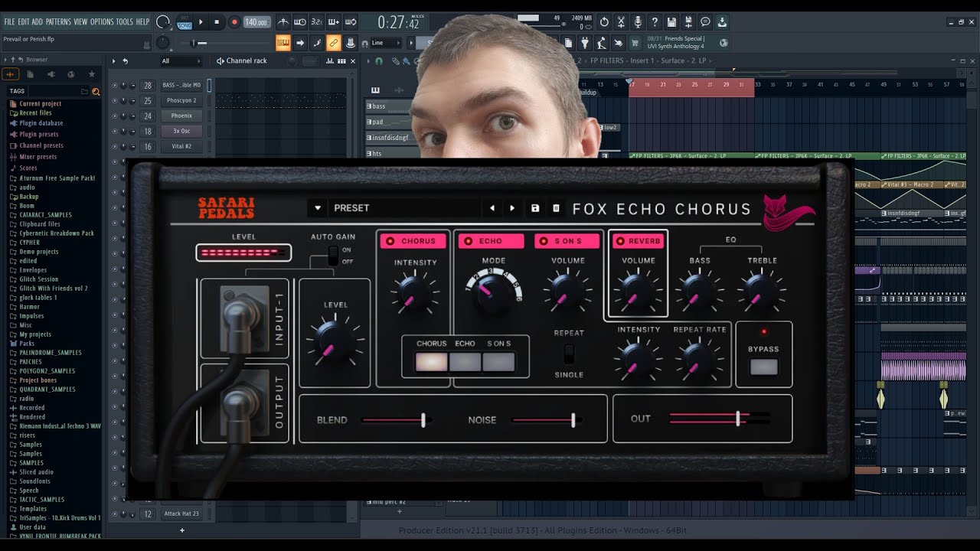The image size is (980, 551).
Task: Select the Phoscyon 2 channel button
Action: pyautogui.click(x=181, y=100)
